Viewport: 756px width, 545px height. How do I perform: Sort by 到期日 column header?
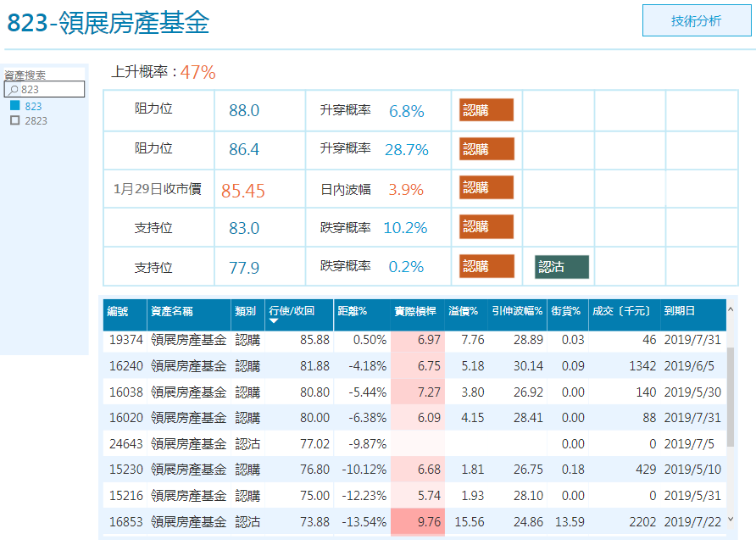pos(692,314)
